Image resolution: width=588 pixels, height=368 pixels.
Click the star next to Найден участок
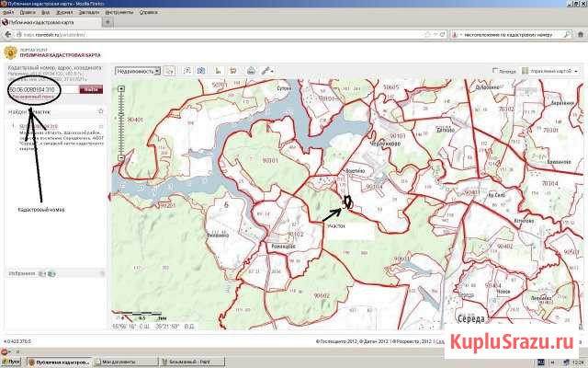(100, 111)
